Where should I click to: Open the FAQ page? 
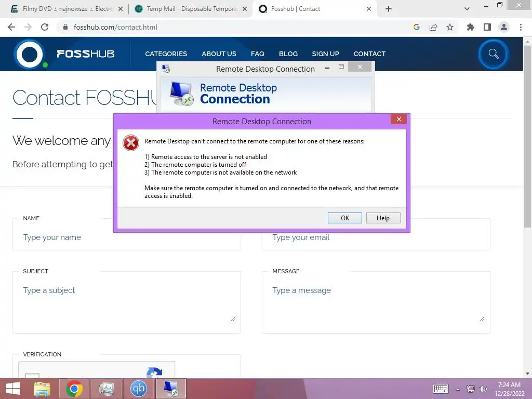258,54
